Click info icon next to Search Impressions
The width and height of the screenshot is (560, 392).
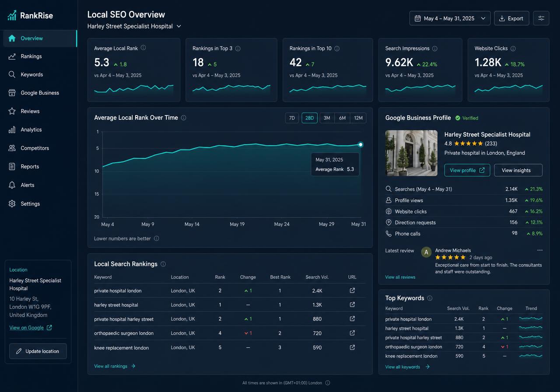tap(434, 49)
